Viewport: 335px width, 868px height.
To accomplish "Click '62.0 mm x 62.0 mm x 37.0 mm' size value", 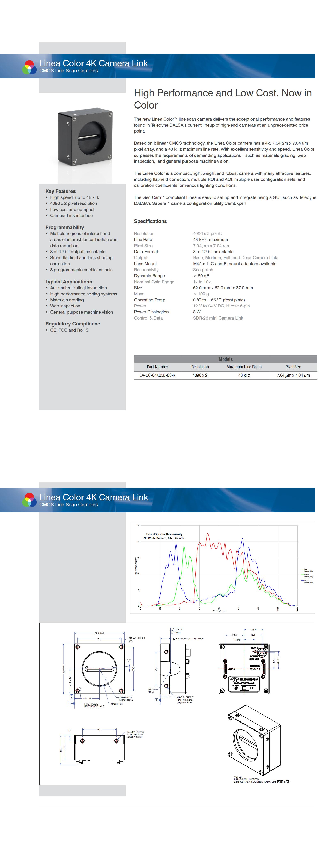I will point(223,288).
